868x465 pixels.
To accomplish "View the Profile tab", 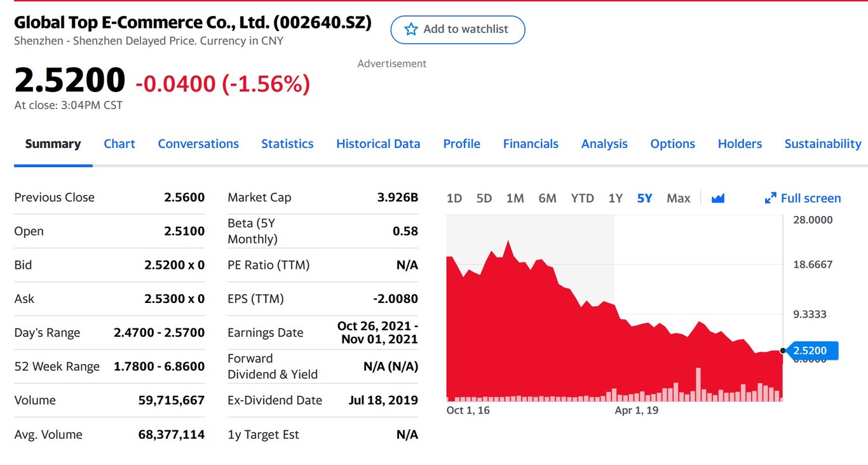I will pyautogui.click(x=461, y=144).
